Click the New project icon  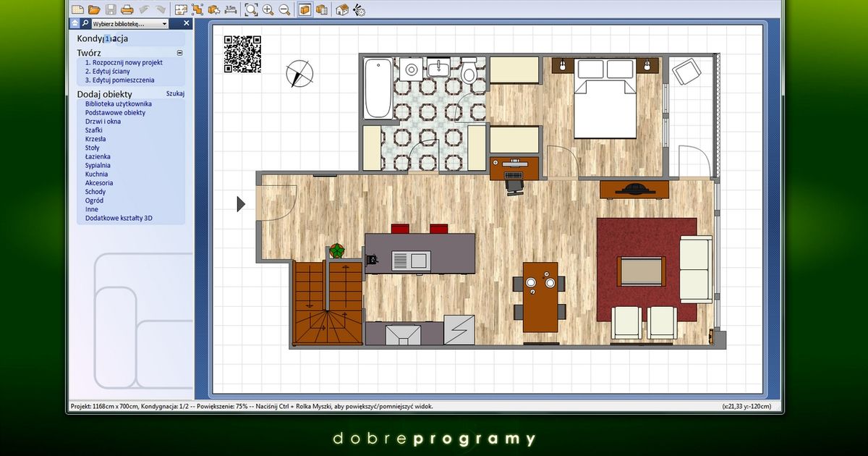(77, 9)
